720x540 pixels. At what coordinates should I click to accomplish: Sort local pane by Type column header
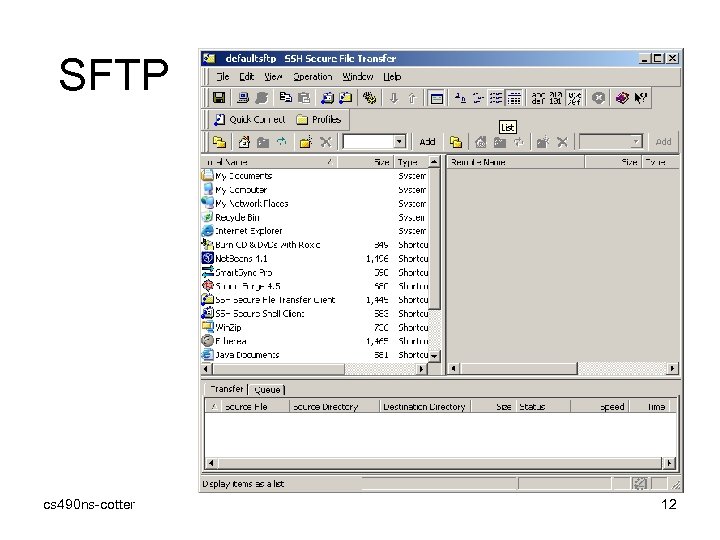(411, 162)
